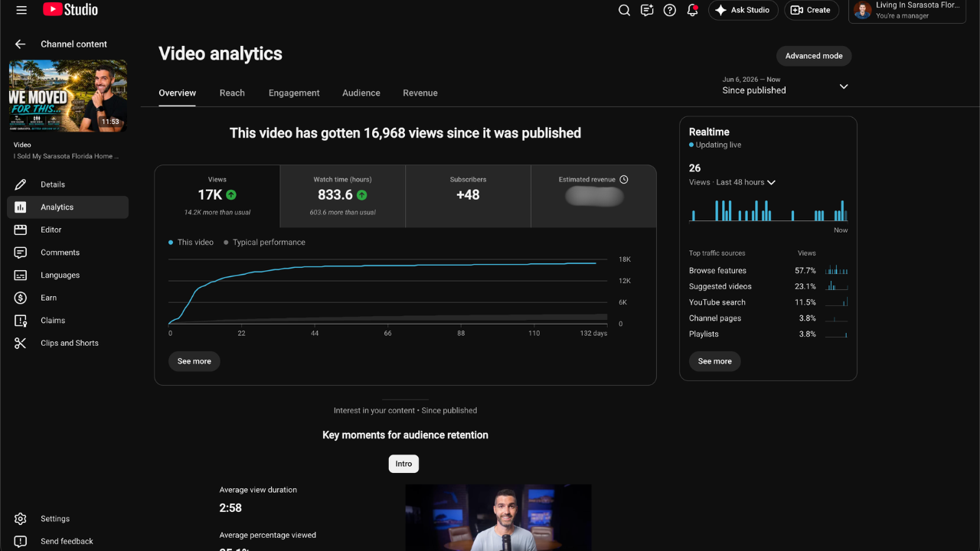This screenshot has width=980, height=551.
Task: Click the estimated revenue clock icon
Action: pos(624,179)
